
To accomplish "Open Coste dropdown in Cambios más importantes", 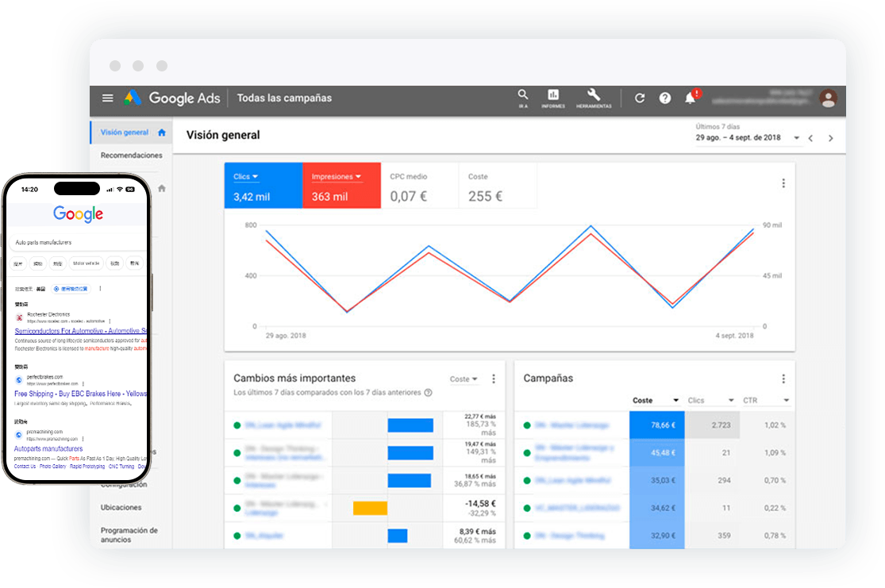I will [x=464, y=379].
